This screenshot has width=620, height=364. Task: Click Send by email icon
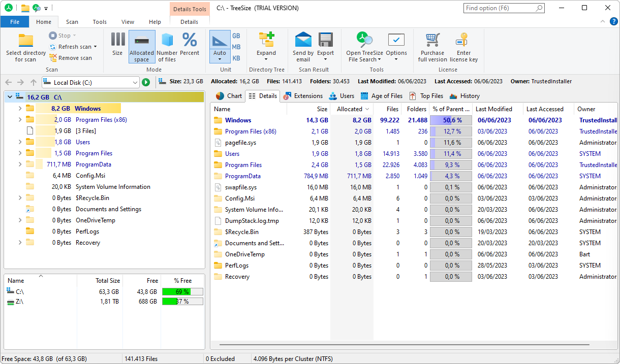tap(303, 40)
